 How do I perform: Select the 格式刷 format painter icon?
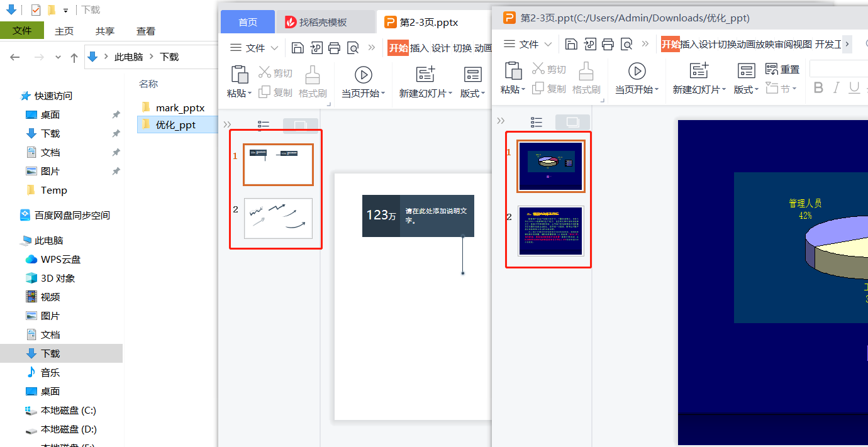pyautogui.click(x=586, y=79)
